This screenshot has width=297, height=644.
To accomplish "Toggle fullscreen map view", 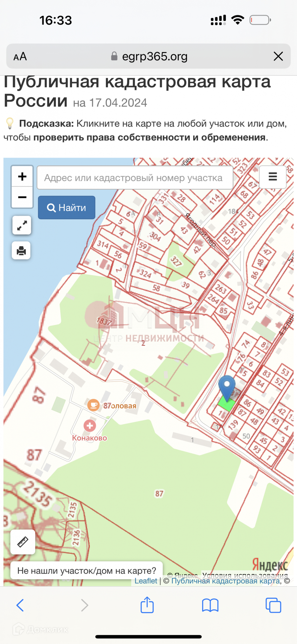I will (22, 225).
